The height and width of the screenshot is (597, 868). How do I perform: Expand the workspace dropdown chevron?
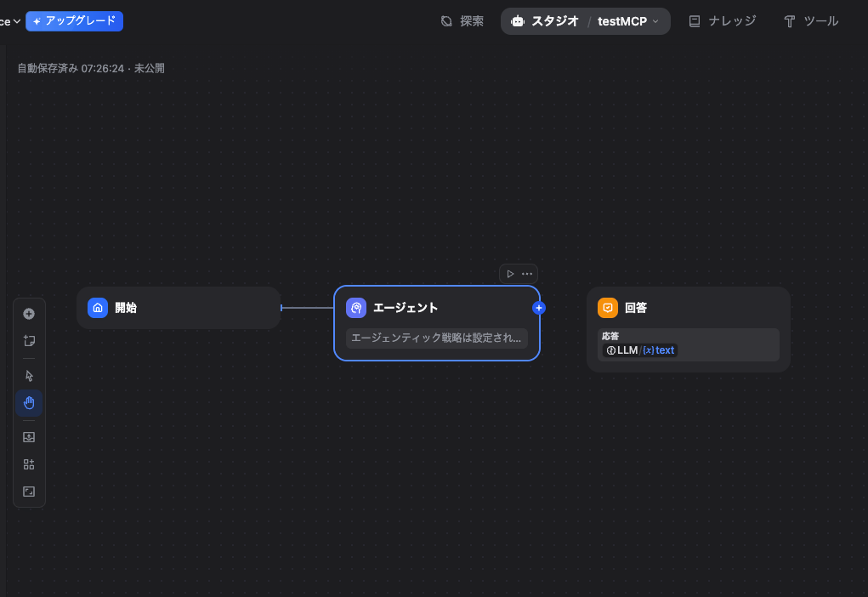coord(16,21)
